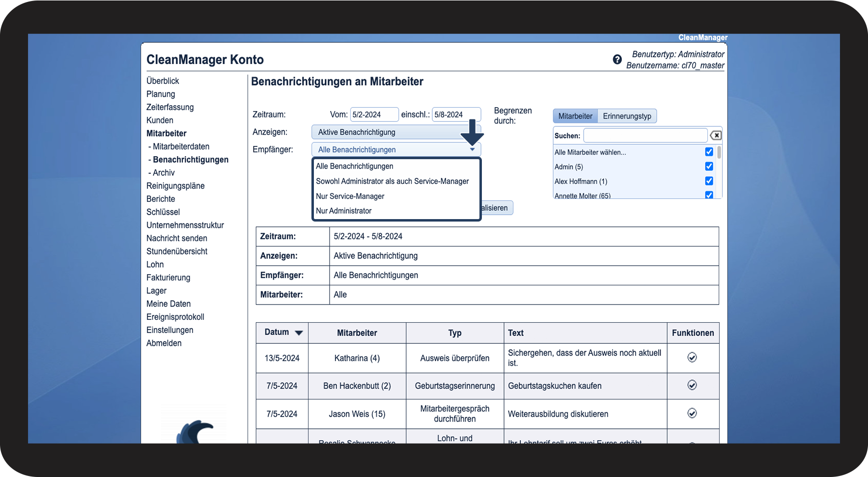Screen dimensions: 868x477
Task: Click checkmark icon for Jason Weis row
Action: (x=692, y=413)
